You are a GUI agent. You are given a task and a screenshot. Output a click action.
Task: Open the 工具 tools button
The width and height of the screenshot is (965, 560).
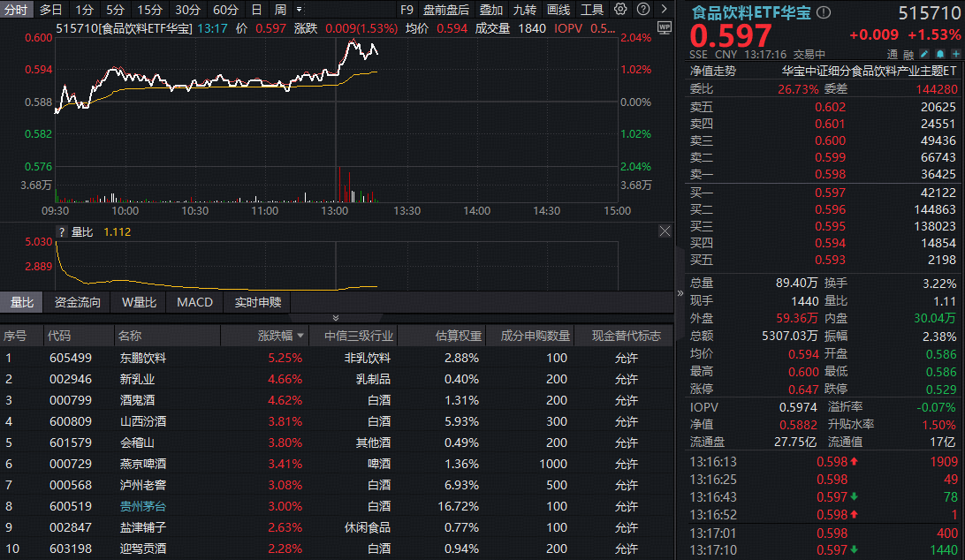coord(592,10)
